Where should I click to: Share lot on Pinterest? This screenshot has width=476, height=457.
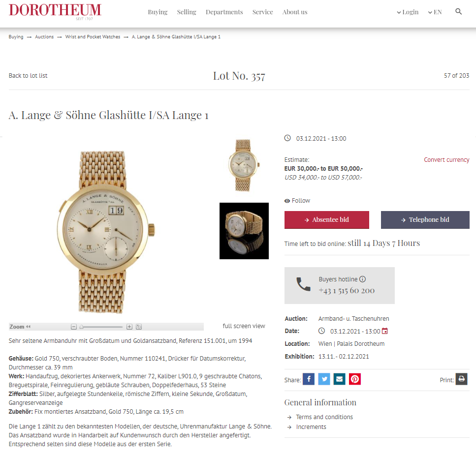pos(355,379)
